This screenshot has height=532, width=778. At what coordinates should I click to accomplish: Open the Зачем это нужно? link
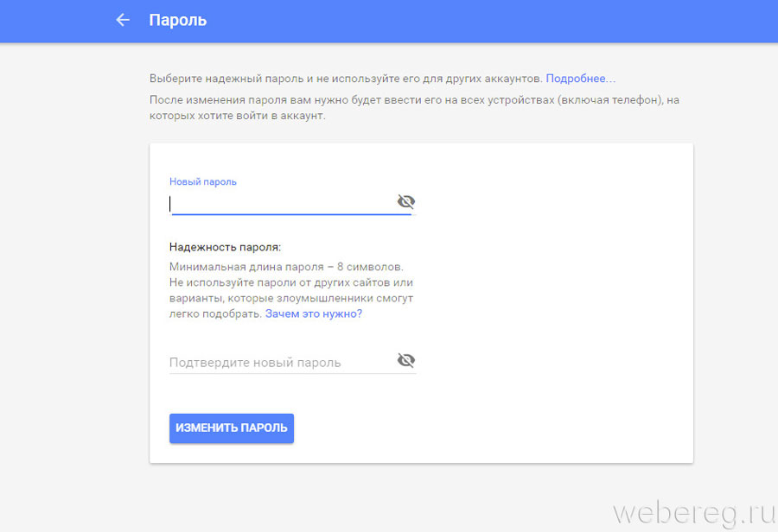point(314,313)
